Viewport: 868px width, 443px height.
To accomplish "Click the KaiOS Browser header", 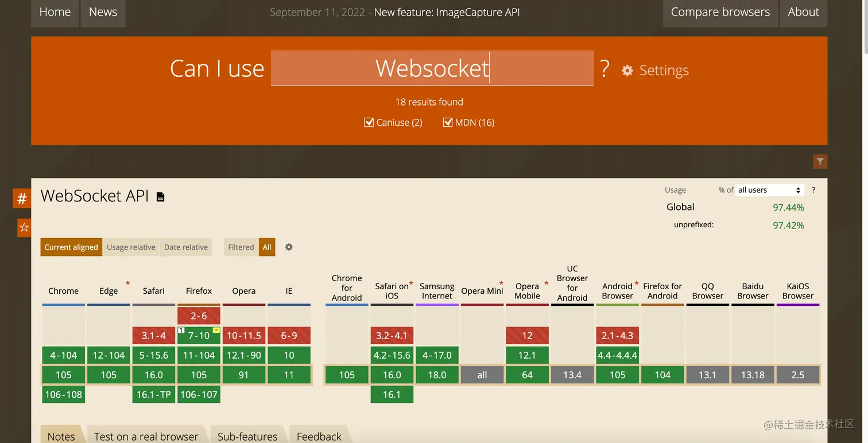I will point(798,291).
